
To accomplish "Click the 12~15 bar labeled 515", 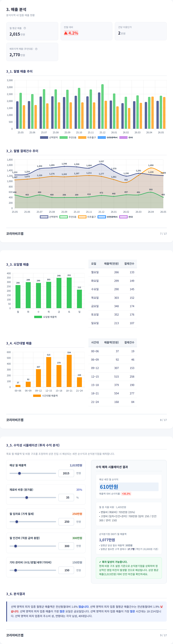I will point(49,372).
